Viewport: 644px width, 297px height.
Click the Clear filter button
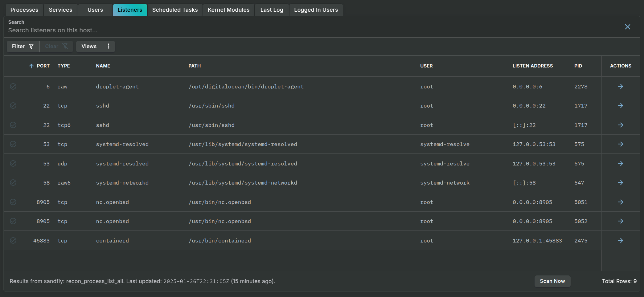pos(56,46)
